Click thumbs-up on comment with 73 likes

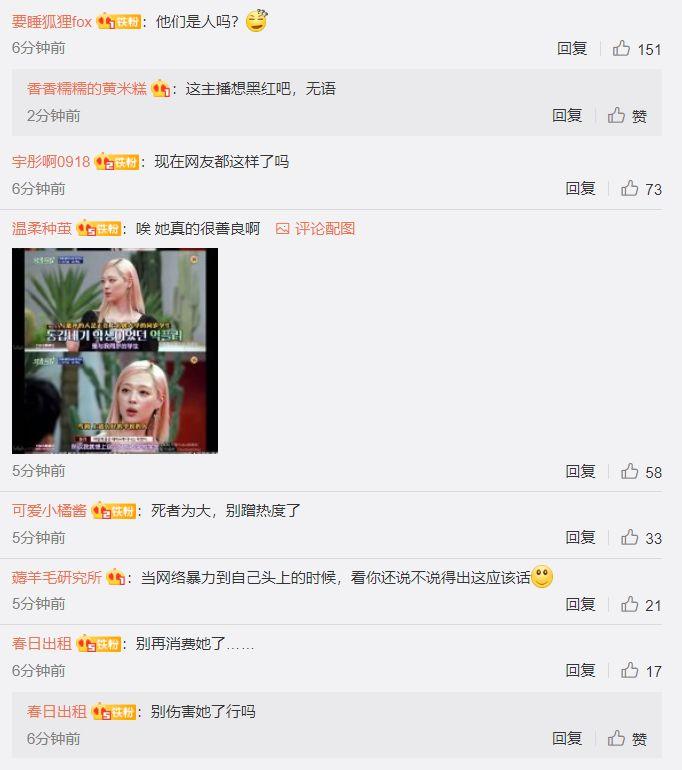click(x=629, y=188)
